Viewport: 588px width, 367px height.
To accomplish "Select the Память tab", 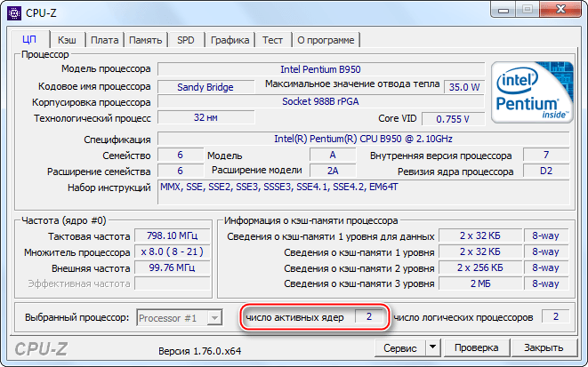I will point(146,40).
